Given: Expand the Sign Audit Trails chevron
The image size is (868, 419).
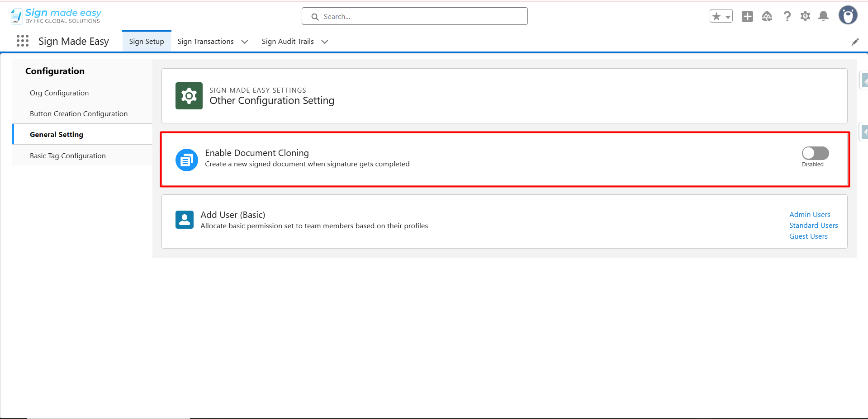Looking at the screenshot, I should tap(325, 42).
